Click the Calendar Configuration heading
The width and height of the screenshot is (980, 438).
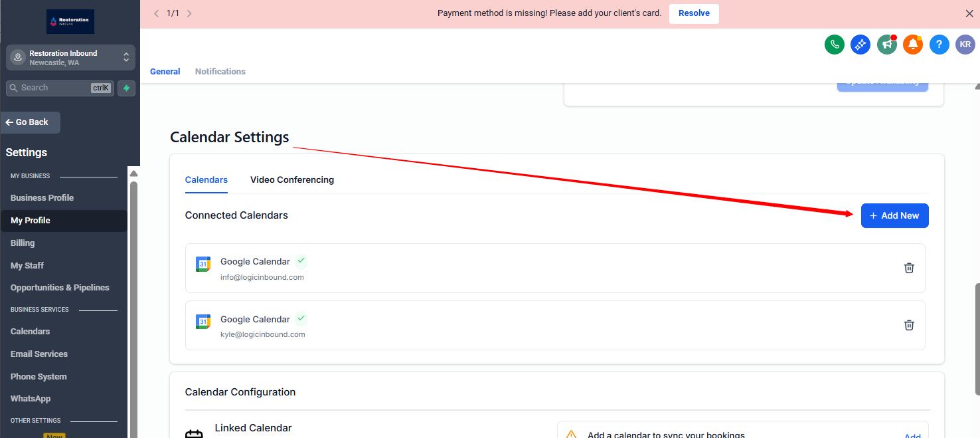pos(240,392)
